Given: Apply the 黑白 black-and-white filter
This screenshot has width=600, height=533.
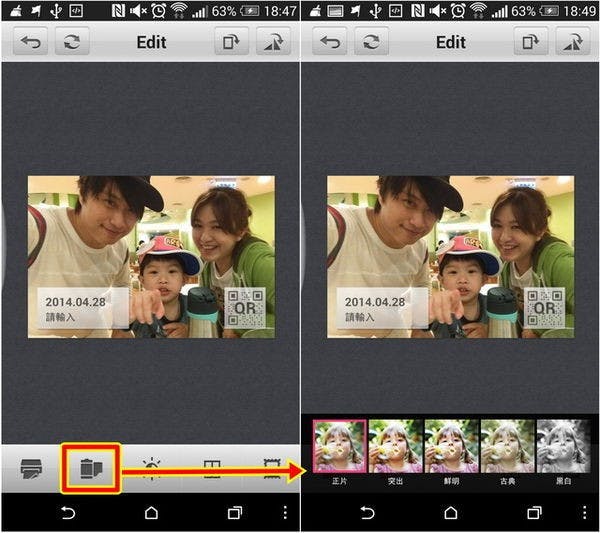Looking at the screenshot, I should click(563, 446).
